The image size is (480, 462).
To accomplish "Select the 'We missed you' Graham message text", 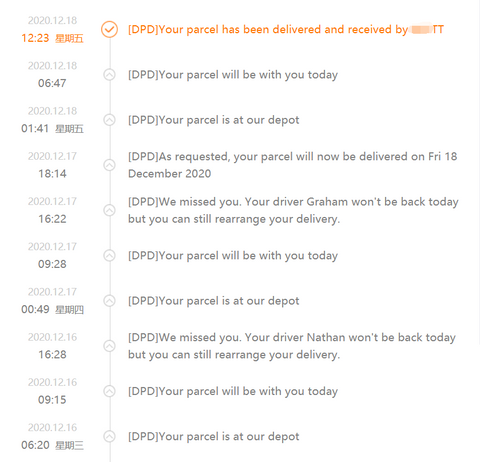I will [293, 210].
